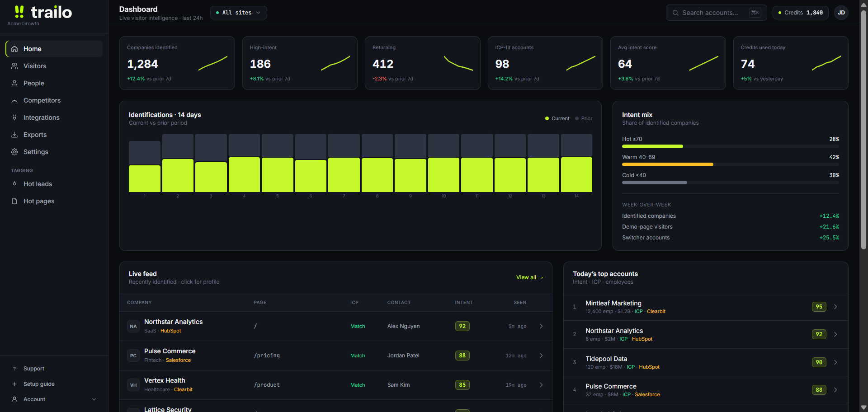Click the NA company badge for Northstar Analytics

133,326
